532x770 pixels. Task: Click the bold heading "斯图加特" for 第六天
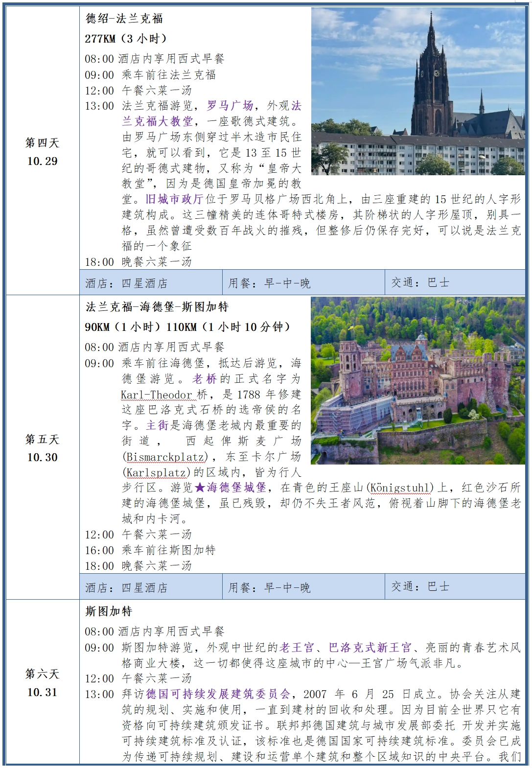(109, 611)
